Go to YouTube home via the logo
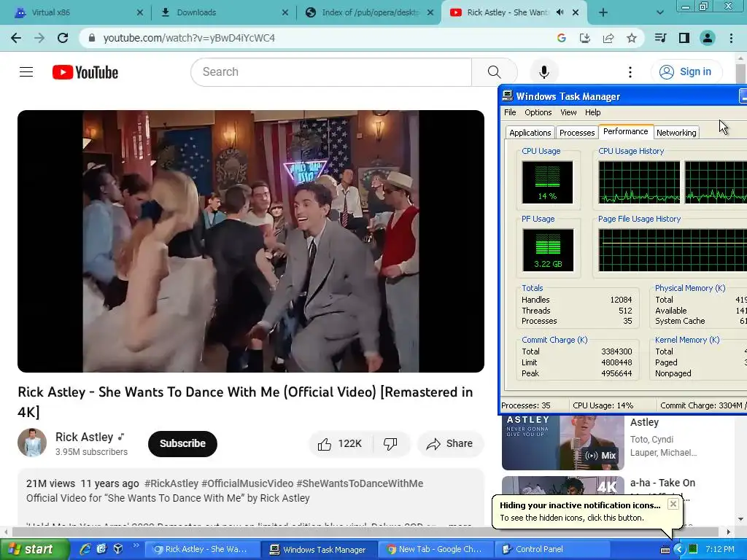747x560 pixels. [85, 72]
